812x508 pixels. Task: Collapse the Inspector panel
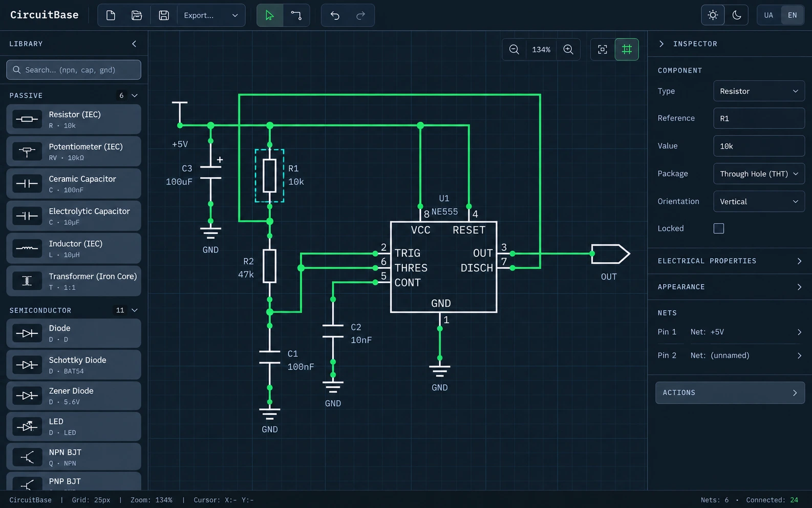[661, 44]
